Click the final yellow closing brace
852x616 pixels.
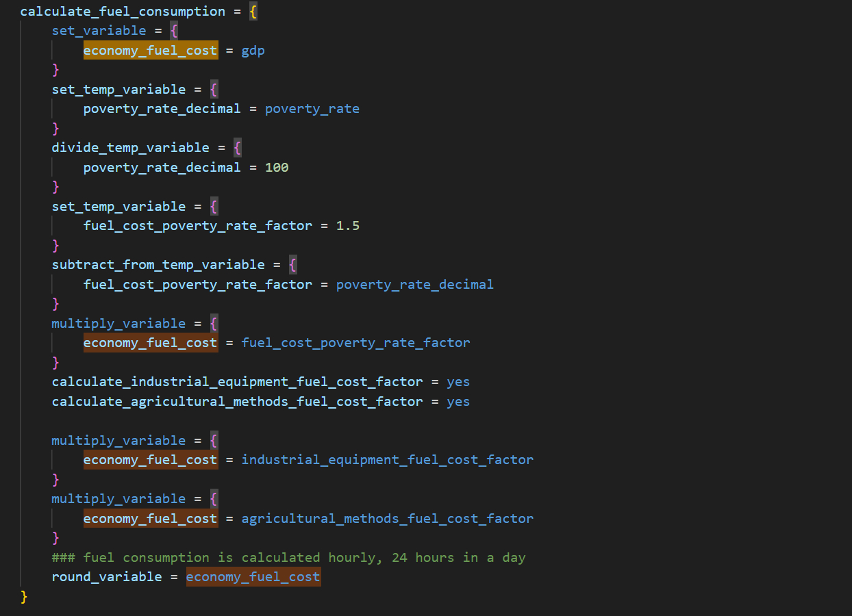point(24,597)
